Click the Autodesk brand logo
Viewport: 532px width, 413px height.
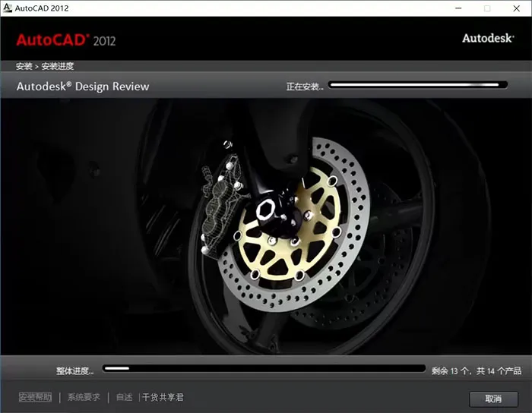pos(488,38)
